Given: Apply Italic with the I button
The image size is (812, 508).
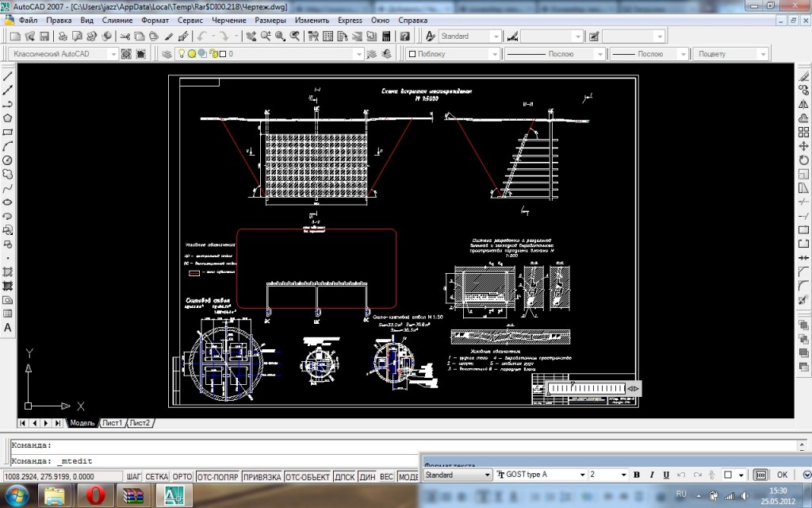Looking at the screenshot, I should (x=652, y=475).
